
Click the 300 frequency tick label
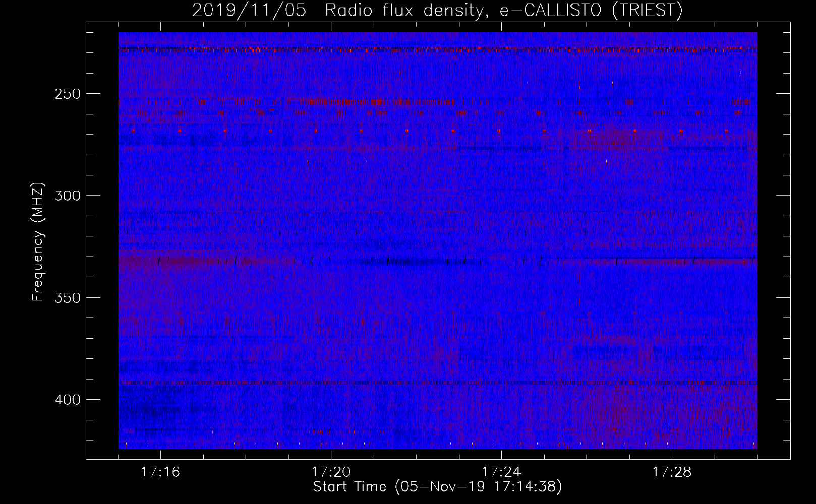(68, 196)
